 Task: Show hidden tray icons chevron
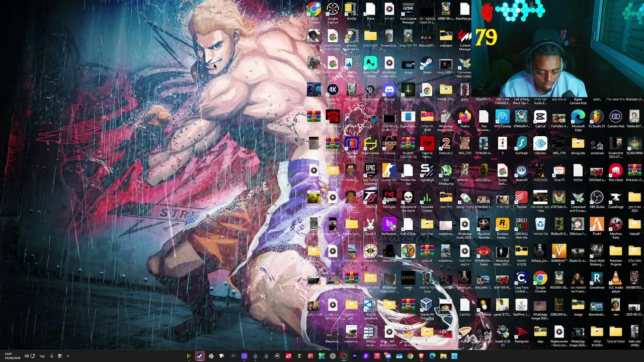coord(67,356)
